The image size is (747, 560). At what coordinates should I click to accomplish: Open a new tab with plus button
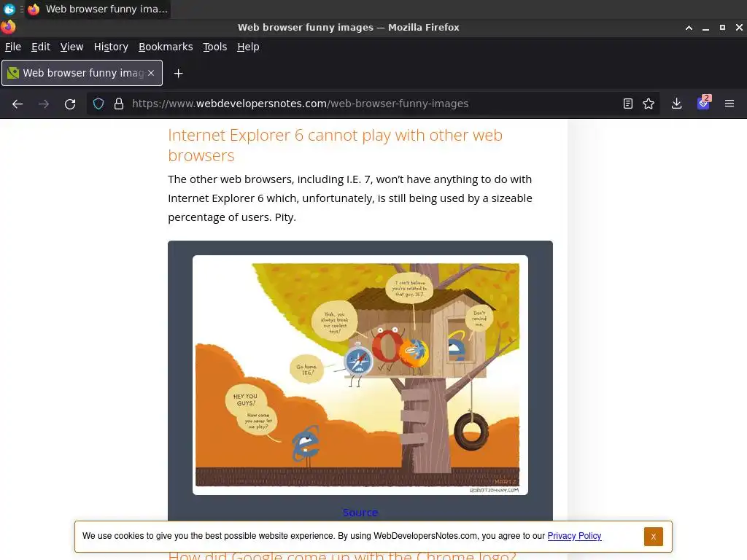click(178, 74)
